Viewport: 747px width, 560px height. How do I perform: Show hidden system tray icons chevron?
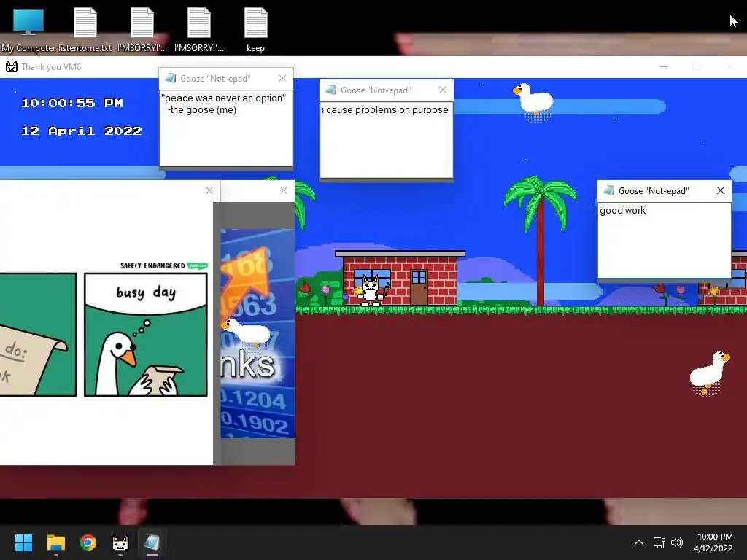coord(639,542)
